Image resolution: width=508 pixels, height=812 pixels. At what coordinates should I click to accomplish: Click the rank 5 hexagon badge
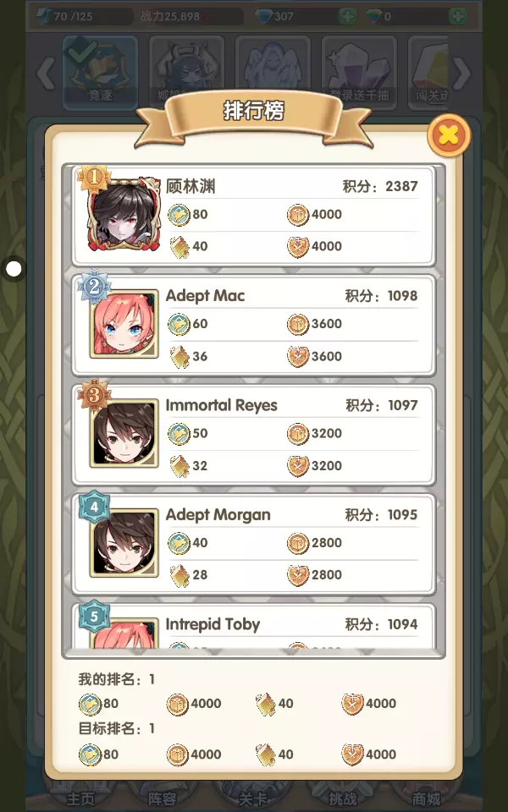[x=94, y=617]
